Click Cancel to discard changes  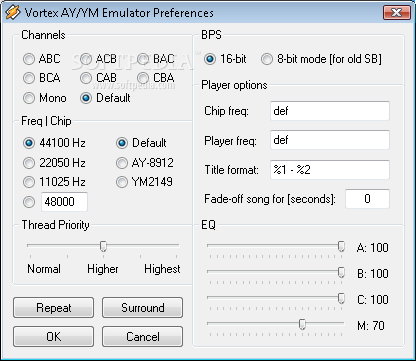click(x=143, y=337)
